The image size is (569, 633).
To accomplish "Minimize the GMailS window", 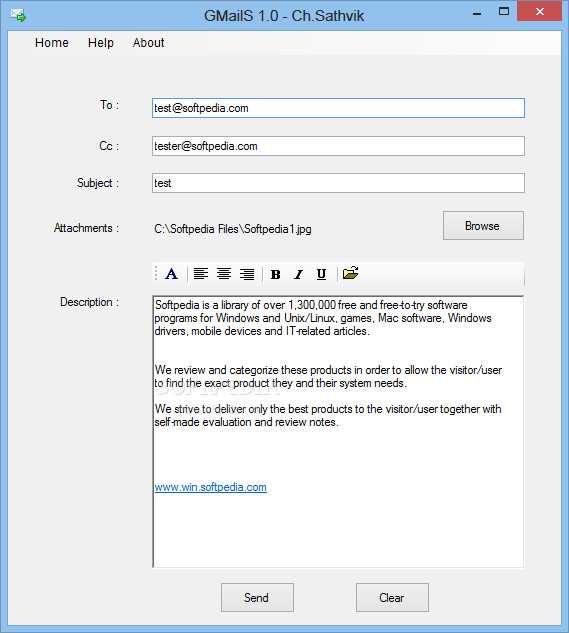I will pos(477,13).
